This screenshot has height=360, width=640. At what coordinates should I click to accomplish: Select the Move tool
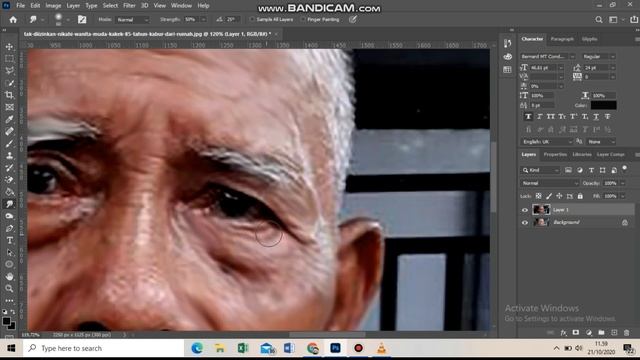point(9,47)
